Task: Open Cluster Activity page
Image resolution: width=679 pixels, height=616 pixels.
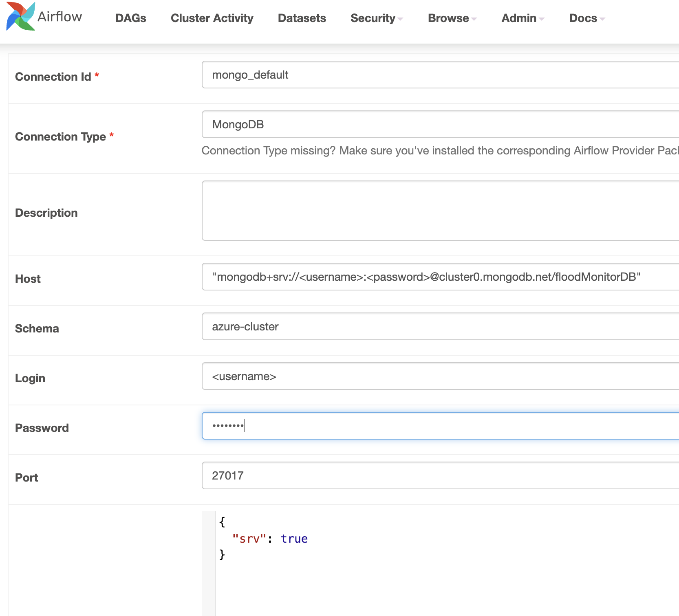Action: (x=212, y=18)
